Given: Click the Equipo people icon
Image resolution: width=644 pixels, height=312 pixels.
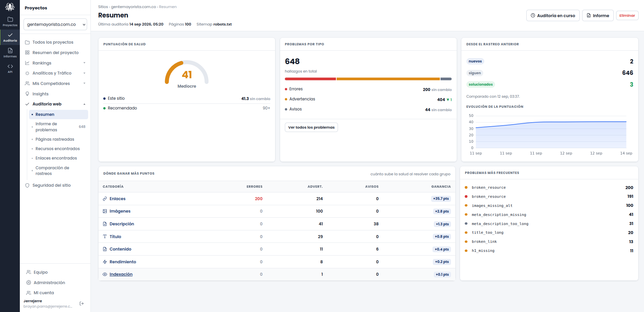Looking at the screenshot, I should click(x=29, y=272).
